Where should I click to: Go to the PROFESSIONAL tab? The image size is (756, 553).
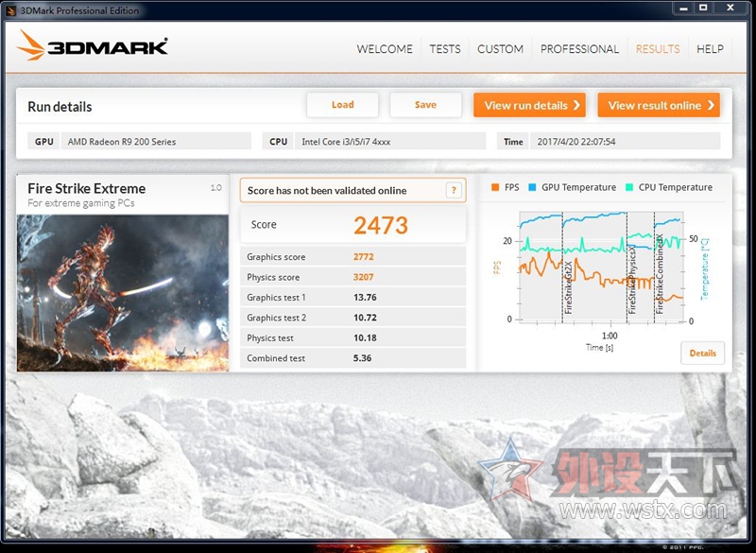579,49
